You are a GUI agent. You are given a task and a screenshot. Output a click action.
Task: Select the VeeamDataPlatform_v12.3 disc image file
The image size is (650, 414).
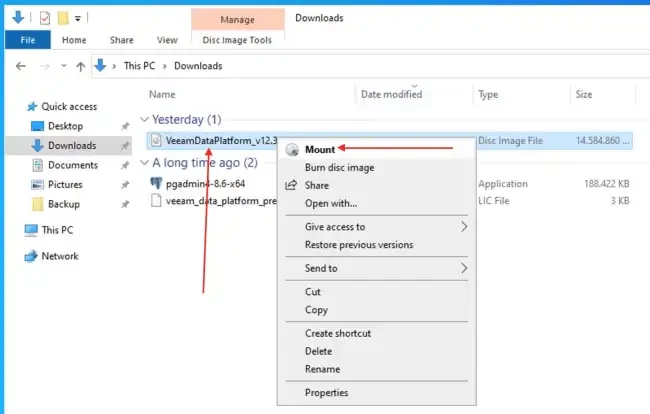point(221,140)
